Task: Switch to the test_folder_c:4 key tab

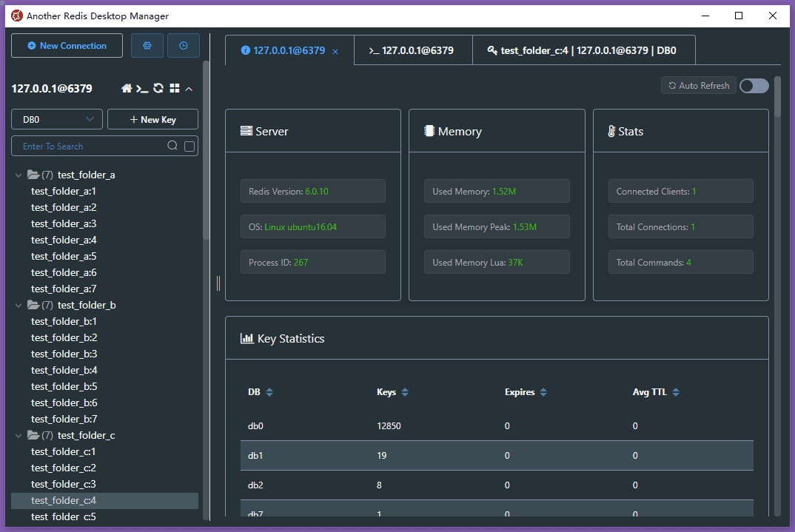Action: 584,50
